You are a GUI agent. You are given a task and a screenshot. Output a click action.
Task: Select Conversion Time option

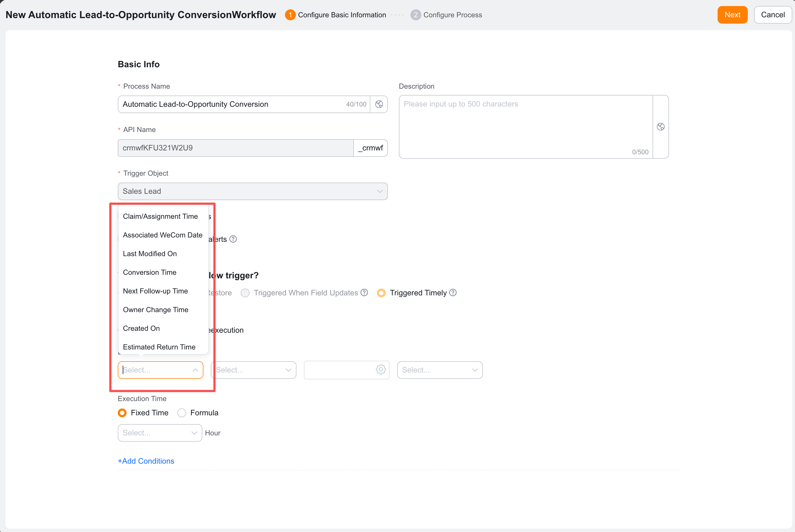[163, 272]
